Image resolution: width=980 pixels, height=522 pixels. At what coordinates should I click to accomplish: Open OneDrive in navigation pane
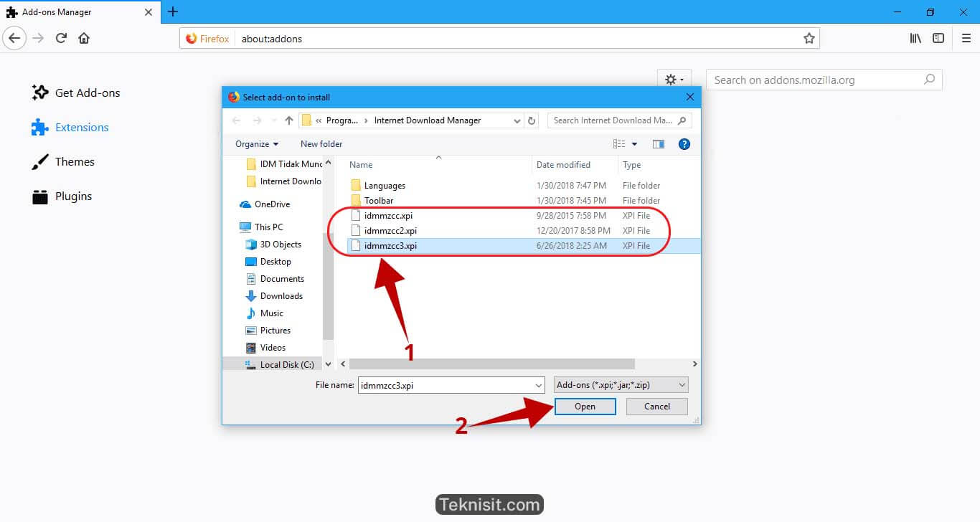click(x=264, y=204)
